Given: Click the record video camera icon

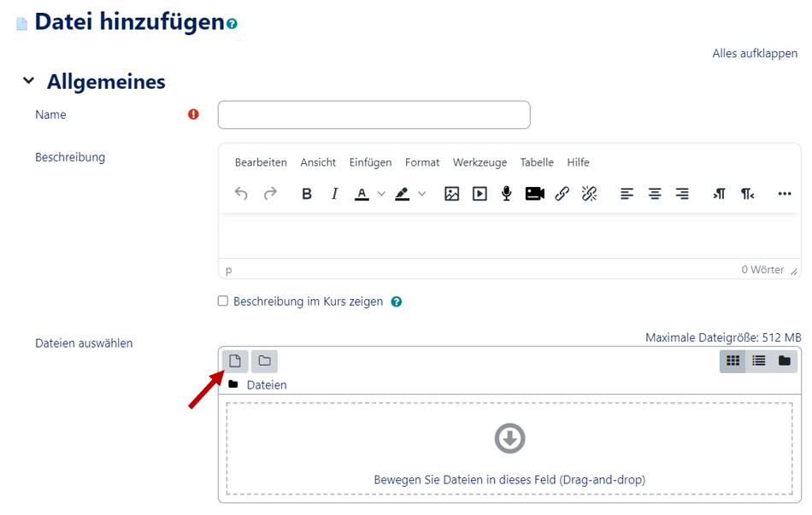Looking at the screenshot, I should point(535,194).
